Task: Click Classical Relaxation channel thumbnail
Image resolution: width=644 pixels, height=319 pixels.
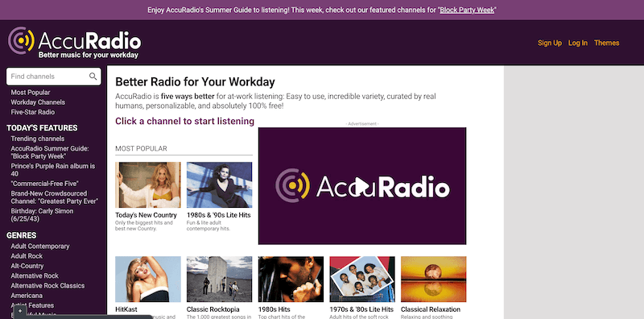Action: click(434, 279)
